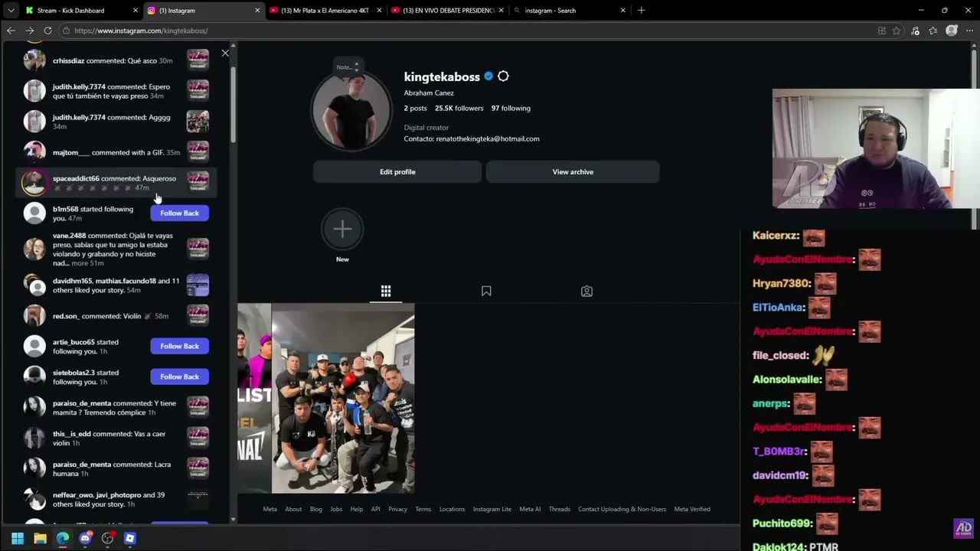Viewport: 980px width, 551px height.
Task: Open the About link in the footer
Action: [x=293, y=509]
